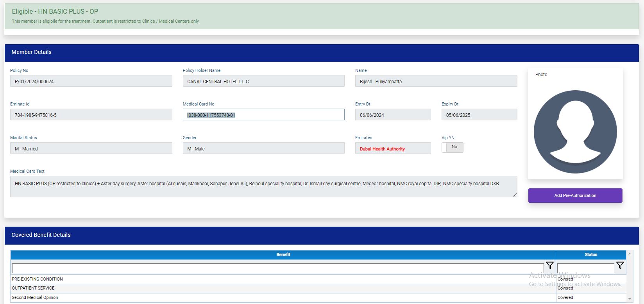Viewport: 644px width, 304px height.
Task: Click the Medical Card Text area
Action: pyautogui.click(x=263, y=186)
